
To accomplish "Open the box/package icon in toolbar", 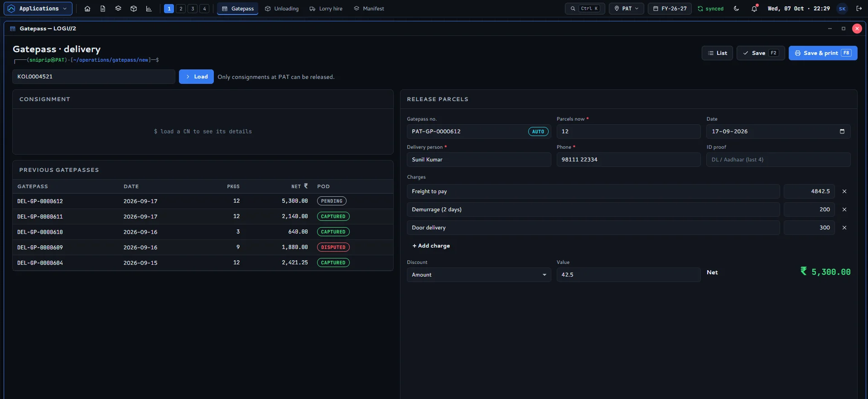I will click(x=134, y=9).
